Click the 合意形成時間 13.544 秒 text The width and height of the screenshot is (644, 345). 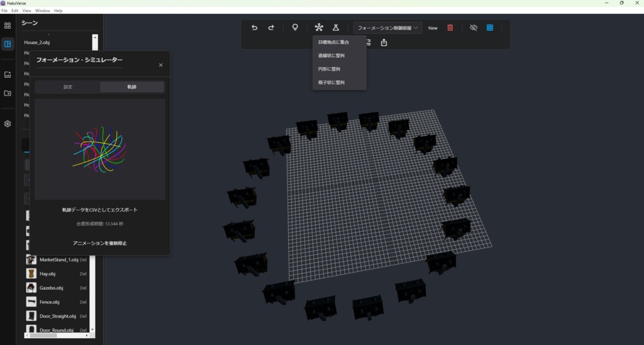[100, 224]
